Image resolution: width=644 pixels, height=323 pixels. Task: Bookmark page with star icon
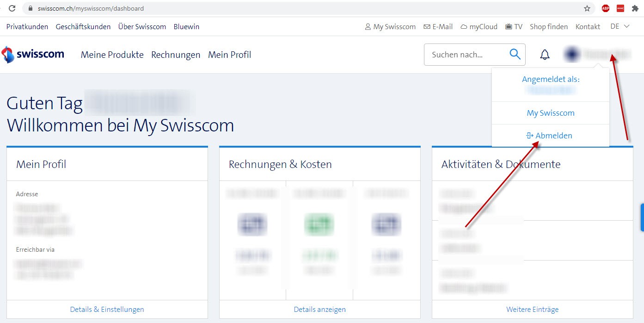click(587, 8)
